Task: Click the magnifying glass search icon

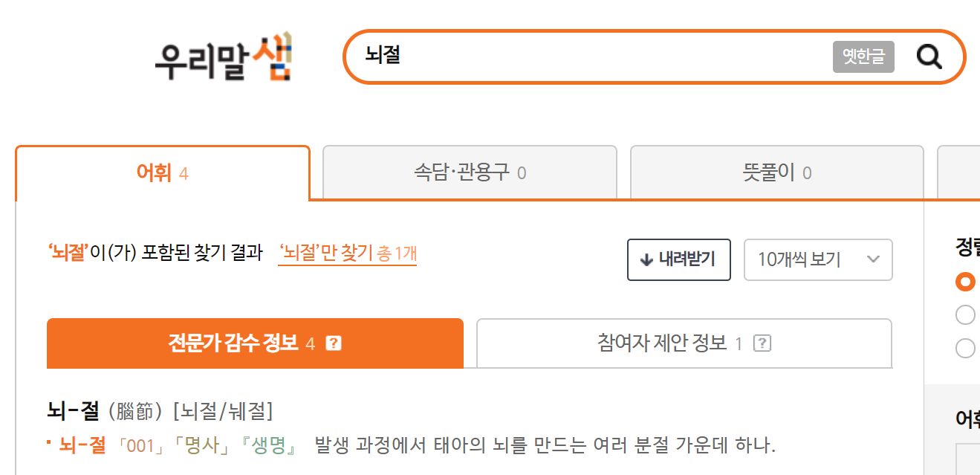Action: (x=929, y=56)
